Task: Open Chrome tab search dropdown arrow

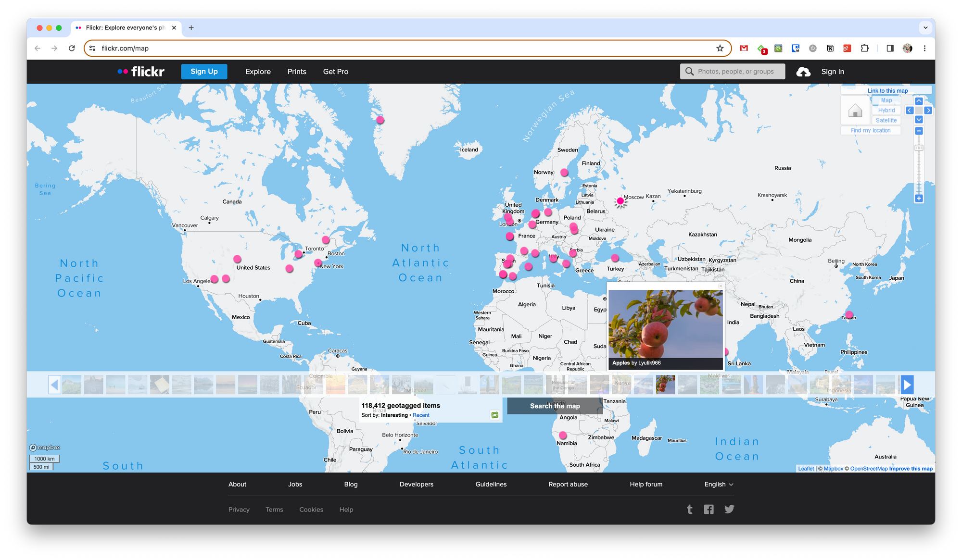Action: click(x=925, y=28)
